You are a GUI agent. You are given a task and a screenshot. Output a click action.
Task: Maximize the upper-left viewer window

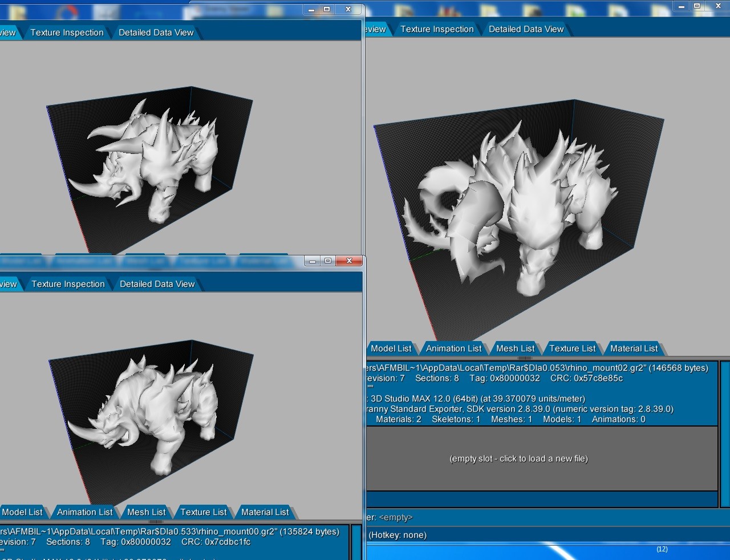[327, 9]
